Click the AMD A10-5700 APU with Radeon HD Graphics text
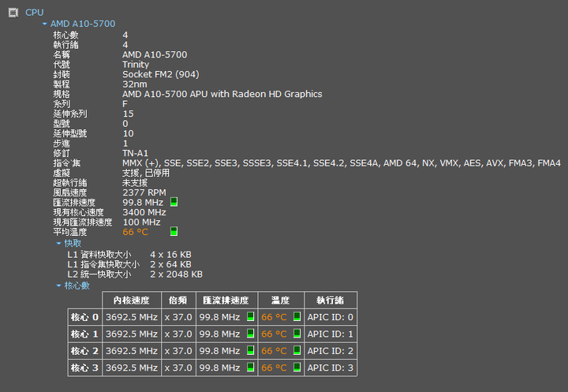The width and height of the screenshot is (568, 392). coord(222,94)
